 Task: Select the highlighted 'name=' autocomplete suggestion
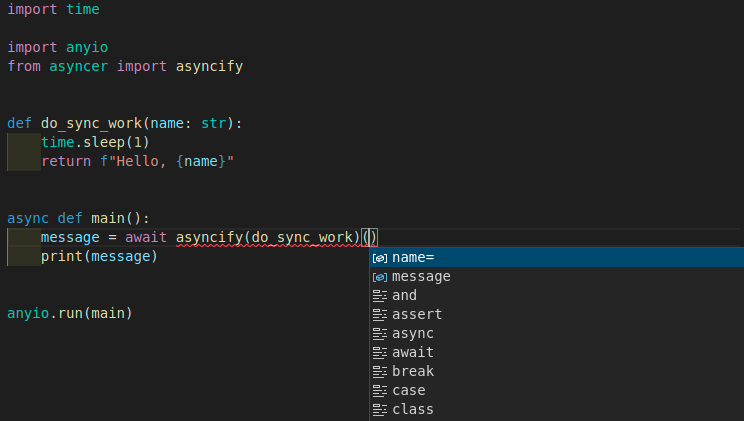click(413, 258)
